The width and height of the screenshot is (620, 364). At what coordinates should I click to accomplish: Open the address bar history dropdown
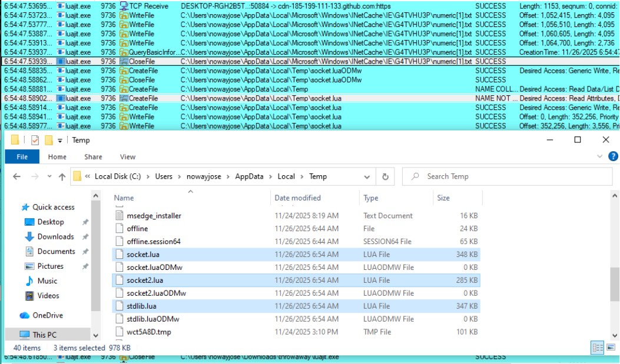[368, 176]
